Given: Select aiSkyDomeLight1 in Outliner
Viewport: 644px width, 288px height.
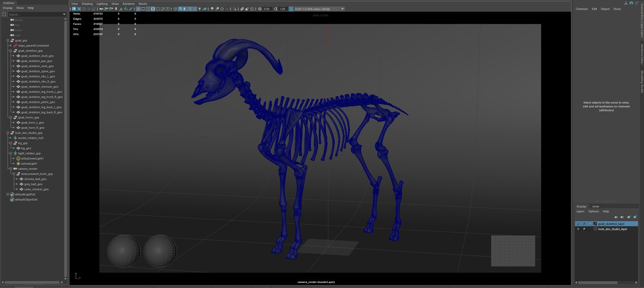Looking at the screenshot, I should [32, 158].
